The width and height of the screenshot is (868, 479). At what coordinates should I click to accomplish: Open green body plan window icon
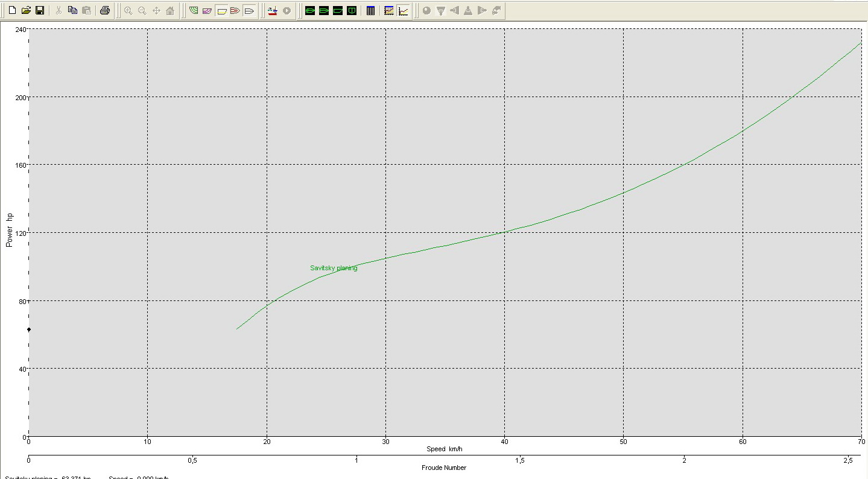click(352, 10)
